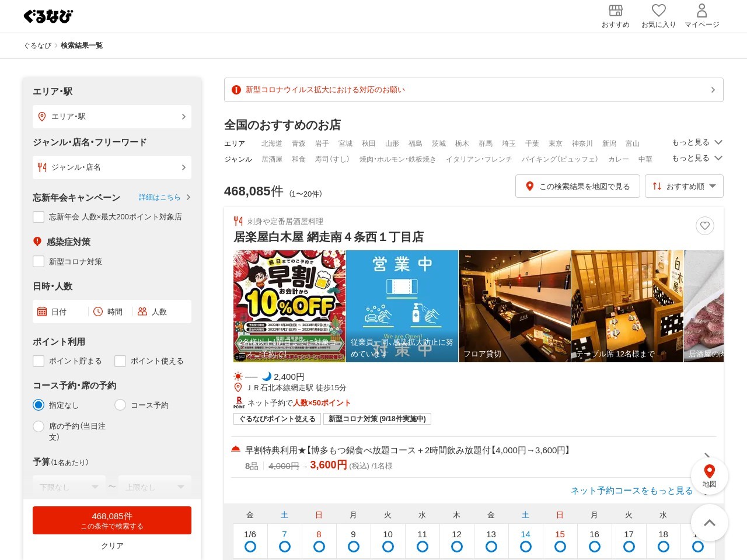Screen dimensions: 747x560
Task: Click the clock icon for 時間
Action: (x=98, y=311)
